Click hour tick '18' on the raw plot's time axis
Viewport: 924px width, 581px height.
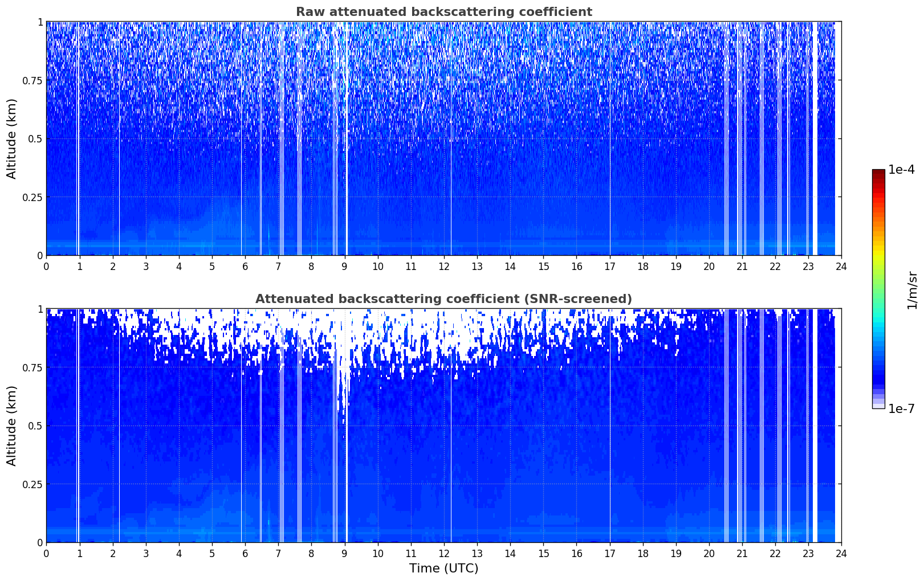(642, 267)
